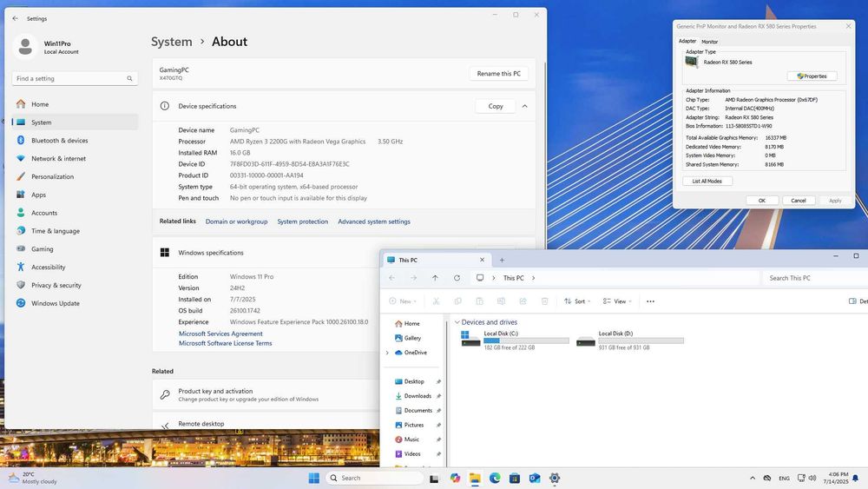
Task: Click the taskbar Search box
Action: point(375,478)
